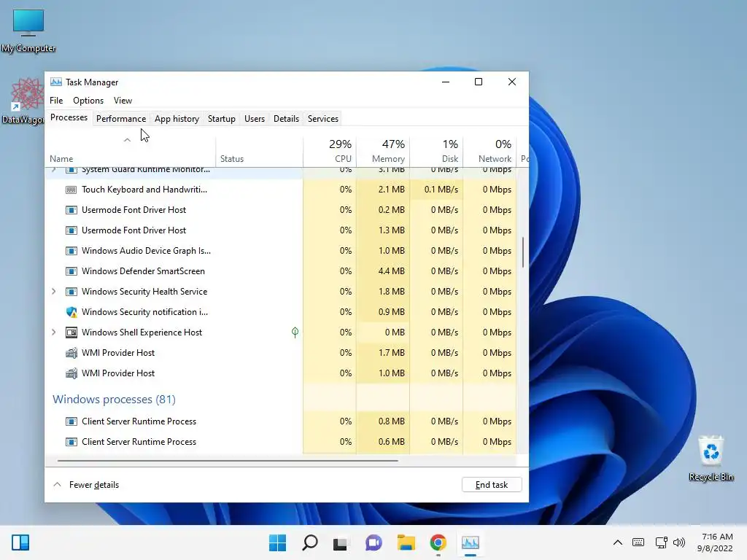Click the 1.8 MB memory cell
This screenshot has width=747, height=560.
[383, 292]
